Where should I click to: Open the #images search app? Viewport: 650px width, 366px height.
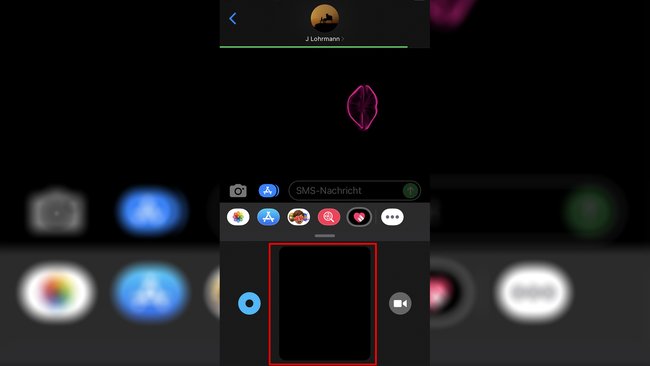coord(329,217)
